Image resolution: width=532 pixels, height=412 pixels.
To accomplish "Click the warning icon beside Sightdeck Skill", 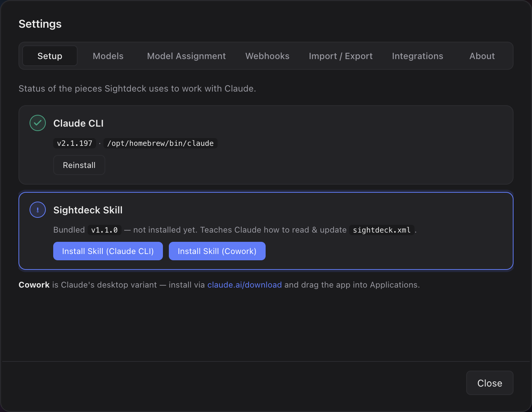I will [x=38, y=210].
